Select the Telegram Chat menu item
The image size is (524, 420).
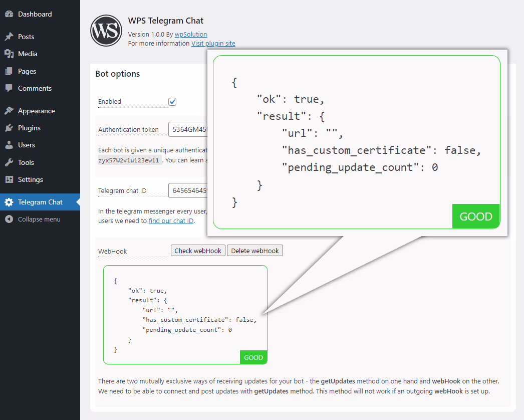click(x=40, y=202)
